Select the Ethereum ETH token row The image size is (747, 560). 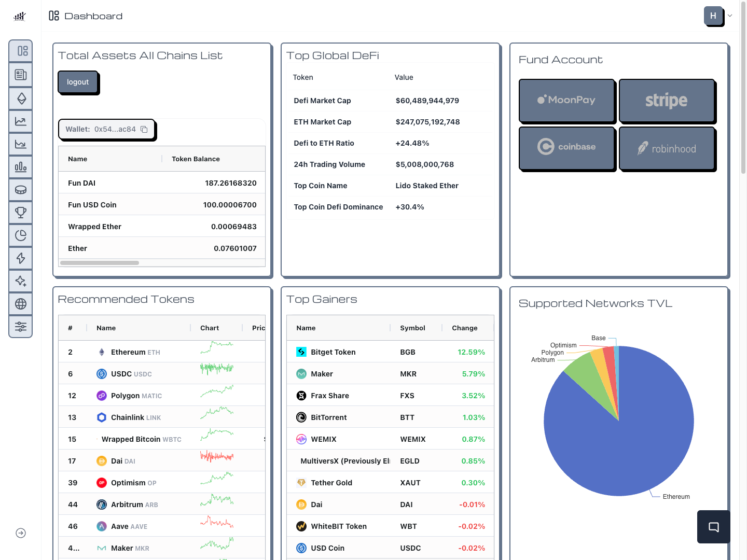(162, 352)
